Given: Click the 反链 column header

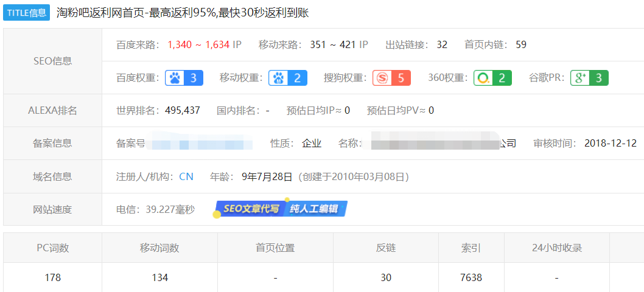Looking at the screenshot, I should coord(386,248).
